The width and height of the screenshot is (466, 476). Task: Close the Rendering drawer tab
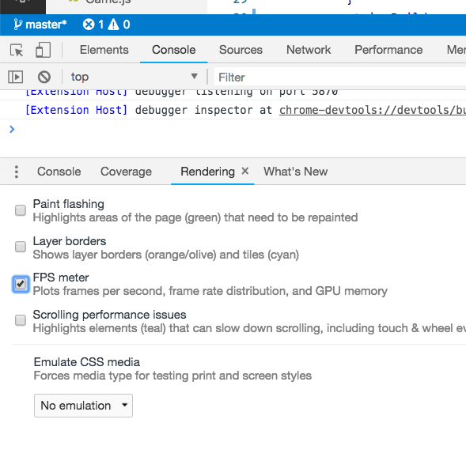(244, 172)
